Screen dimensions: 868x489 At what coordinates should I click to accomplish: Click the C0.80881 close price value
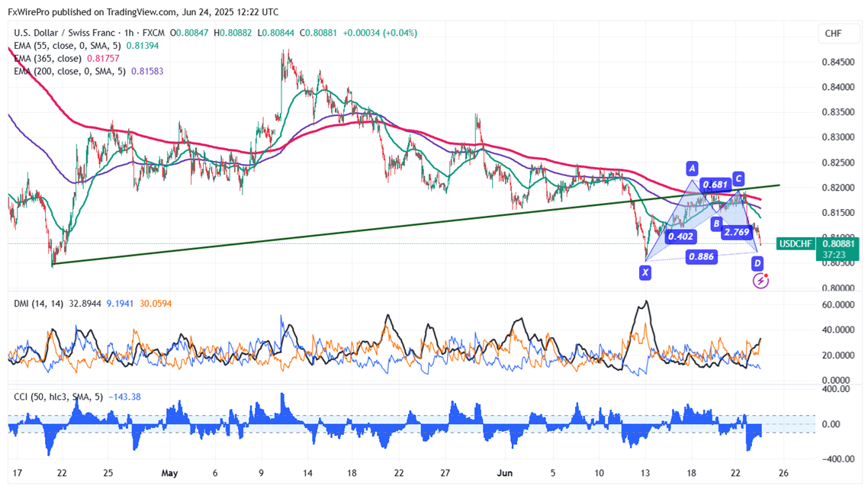318,33
